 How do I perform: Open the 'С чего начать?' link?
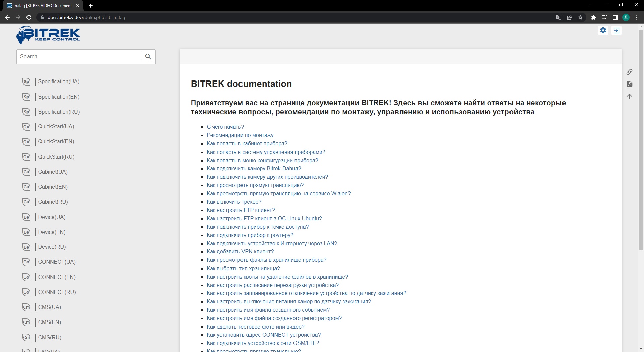point(225,127)
